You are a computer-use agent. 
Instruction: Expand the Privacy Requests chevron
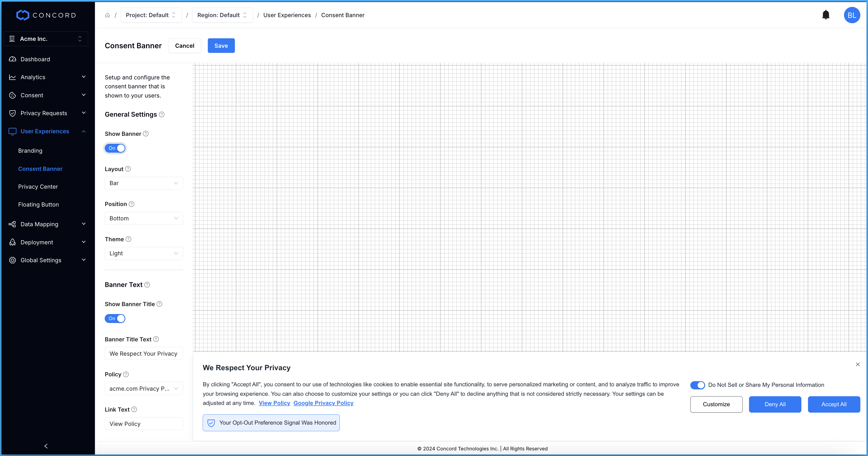click(x=84, y=113)
